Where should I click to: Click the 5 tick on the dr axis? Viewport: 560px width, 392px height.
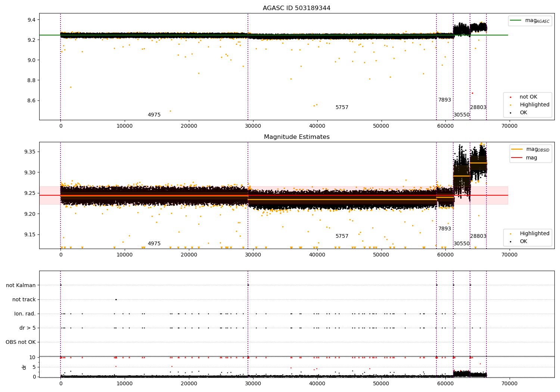[34, 367]
